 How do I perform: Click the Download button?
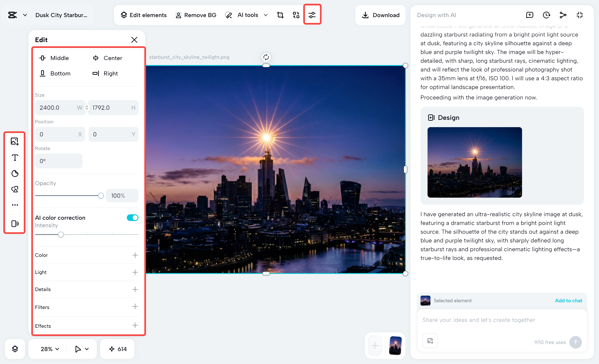380,15
